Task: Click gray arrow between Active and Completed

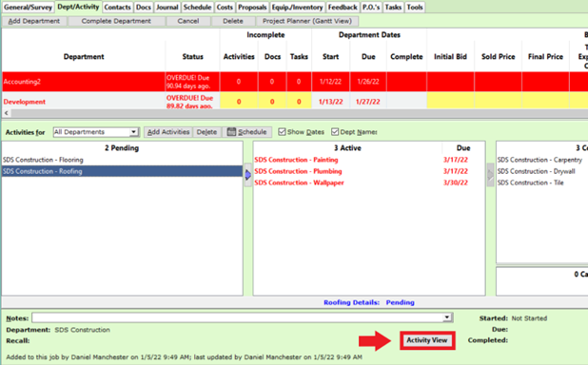Action: pos(491,175)
